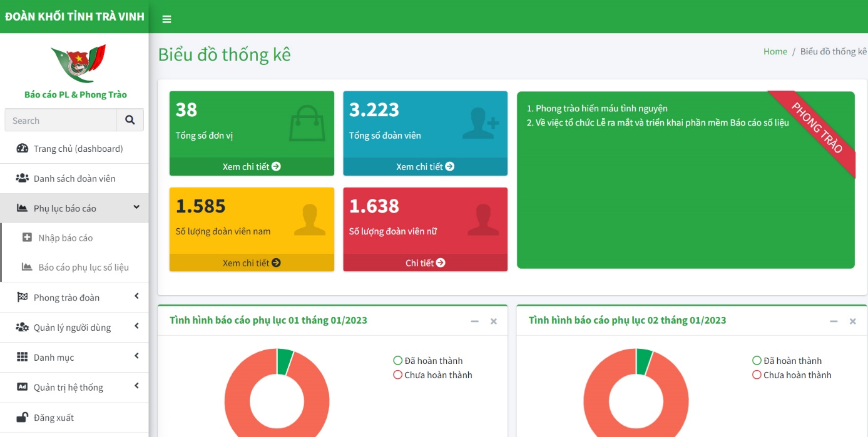Click the Home breadcrumb link
The height and width of the screenshot is (437, 868).
[775, 52]
